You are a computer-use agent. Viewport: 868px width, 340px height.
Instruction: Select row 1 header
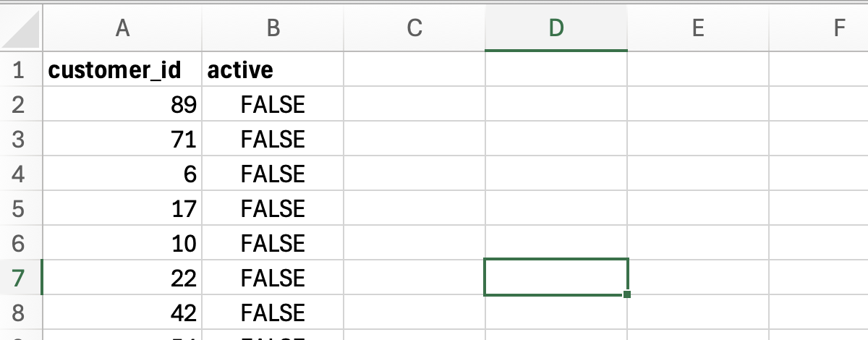point(20,70)
